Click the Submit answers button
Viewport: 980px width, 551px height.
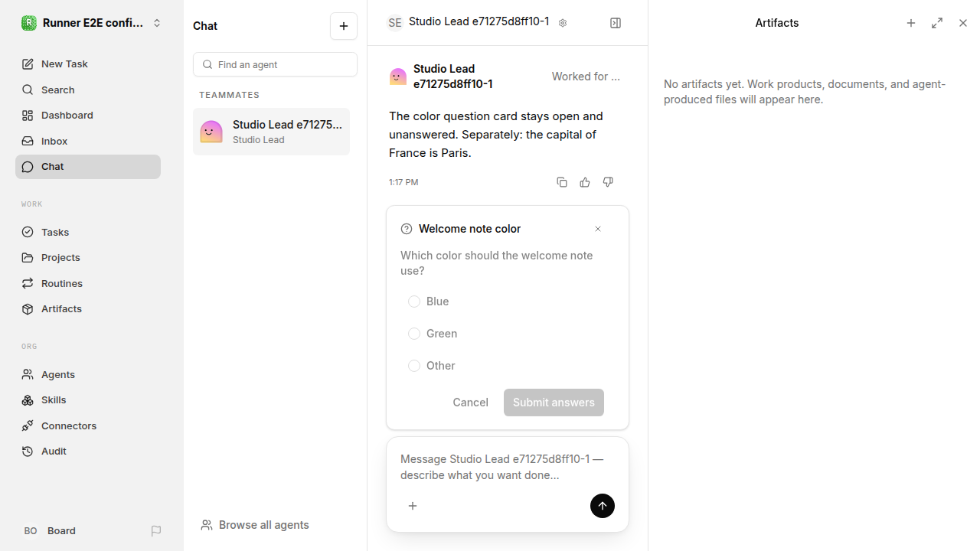click(554, 403)
